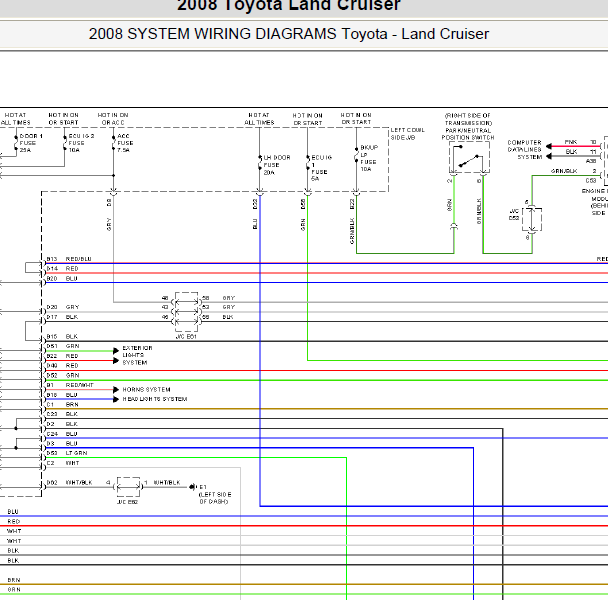
Task: Click the 'D51 GRN' terminal label
Action: click(63, 346)
